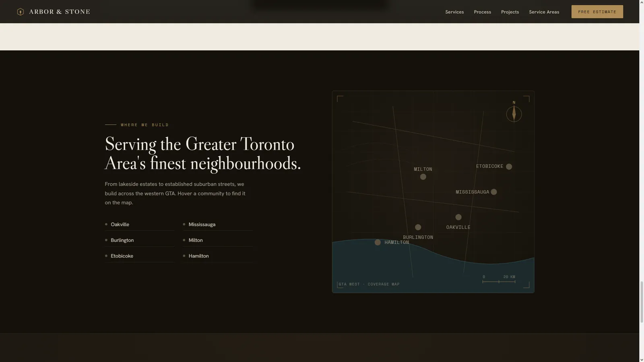Select Etobicoke in the community list

[x=140, y=256]
